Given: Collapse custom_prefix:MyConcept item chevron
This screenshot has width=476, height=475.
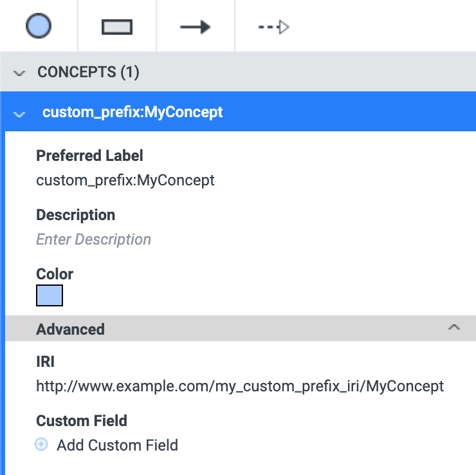Looking at the screenshot, I should coord(19,114).
